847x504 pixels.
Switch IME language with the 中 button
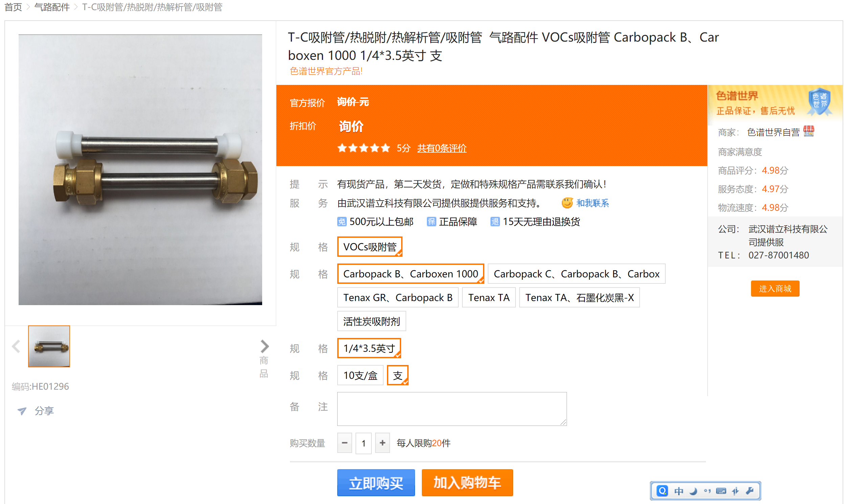click(679, 491)
